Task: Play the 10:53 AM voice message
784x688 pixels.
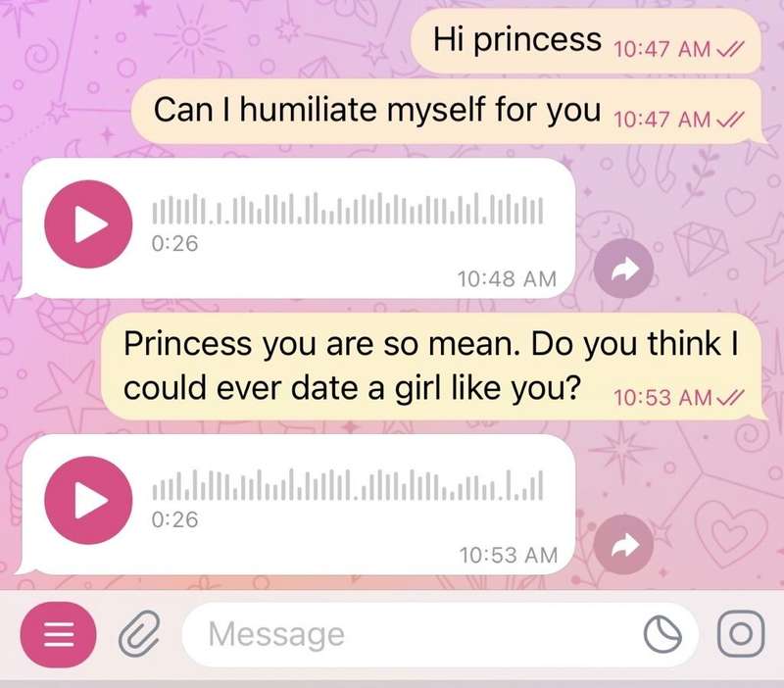Action: [88, 500]
